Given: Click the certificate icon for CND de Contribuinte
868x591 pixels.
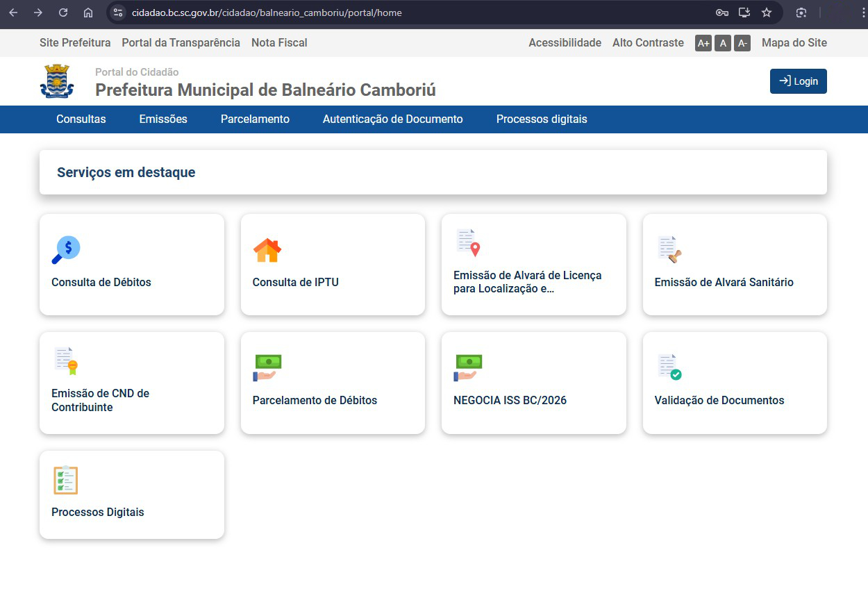Looking at the screenshot, I should coord(66,361).
